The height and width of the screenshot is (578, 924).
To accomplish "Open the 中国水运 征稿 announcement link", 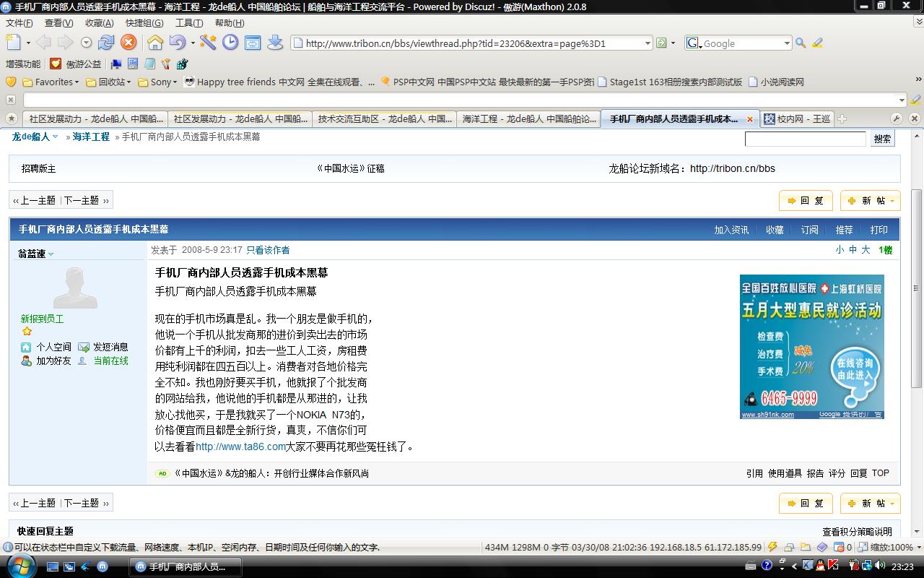I will tap(351, 168).
